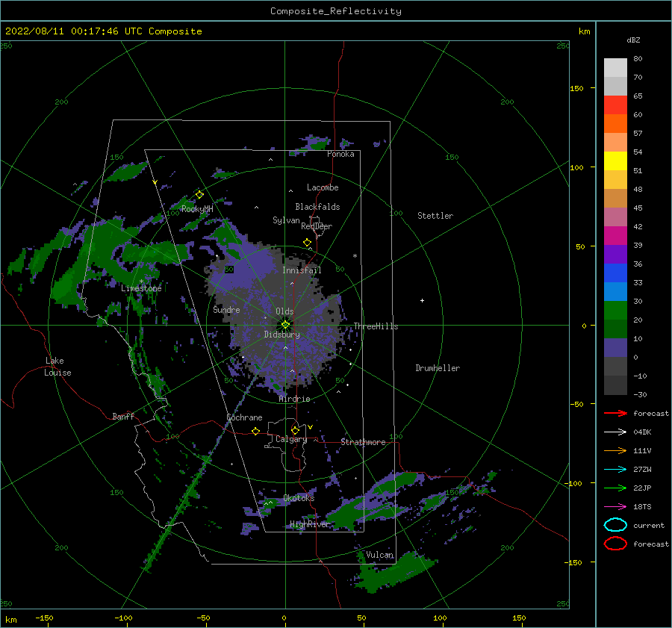
Task: Click the cyan current ellipse icon
Action: coord(615,525)
